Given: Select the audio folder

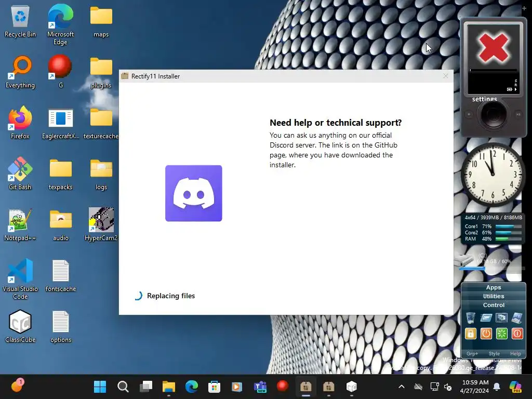Looking at the screenshot, I should click(60, 224).
